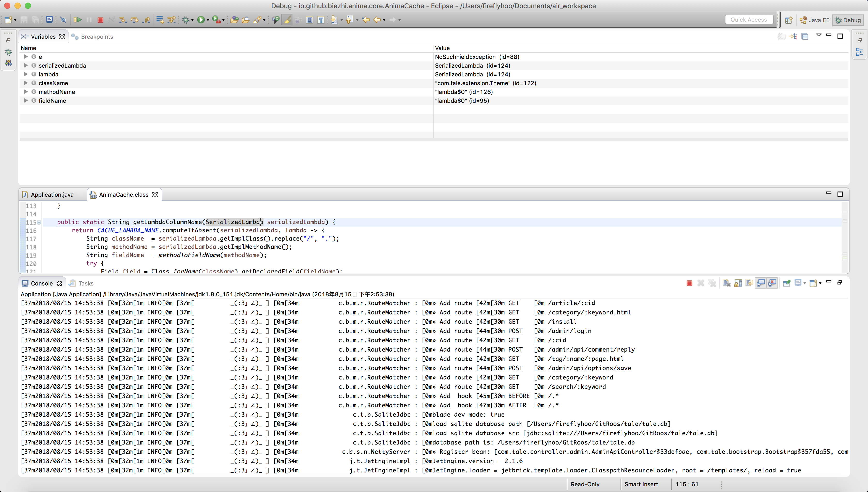Select the fieldName variable row
Image resolution: width=868 pixels, height=492 pixels.
[x=52, y=101]
